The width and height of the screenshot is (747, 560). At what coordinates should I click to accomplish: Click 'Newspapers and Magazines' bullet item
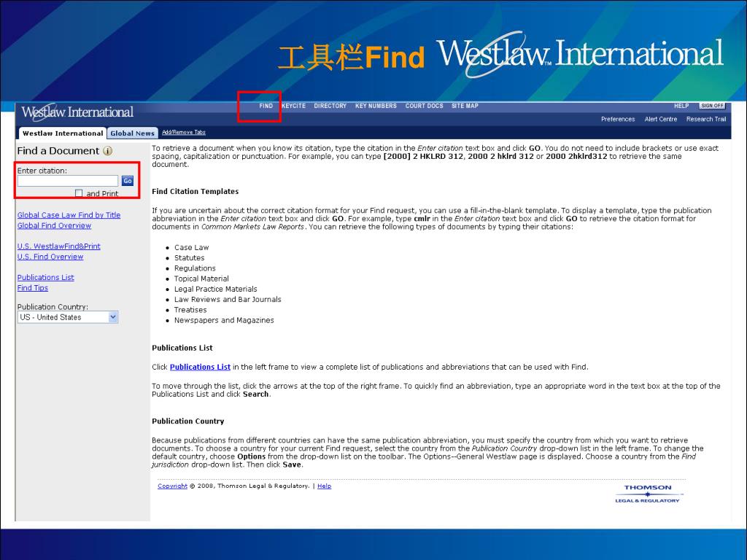coord(224,321)
